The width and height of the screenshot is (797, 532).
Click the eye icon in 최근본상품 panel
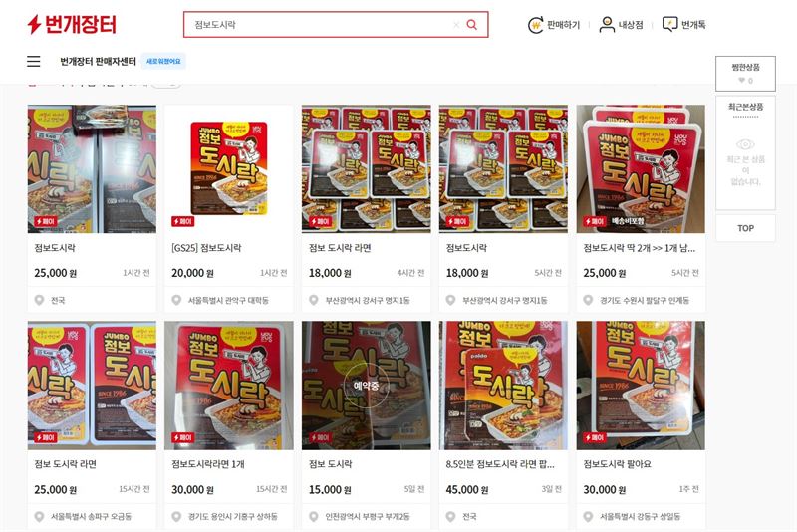coord(745,144)
